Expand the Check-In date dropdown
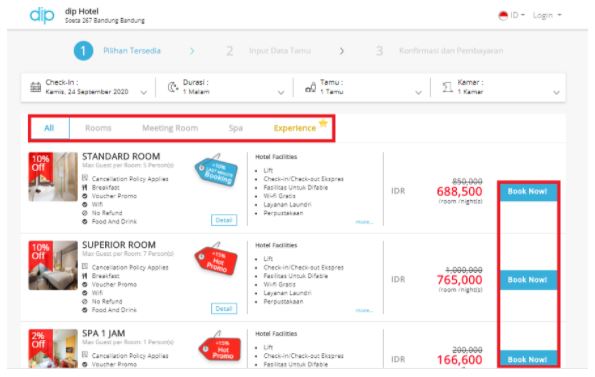 click(x=143, y=93)
